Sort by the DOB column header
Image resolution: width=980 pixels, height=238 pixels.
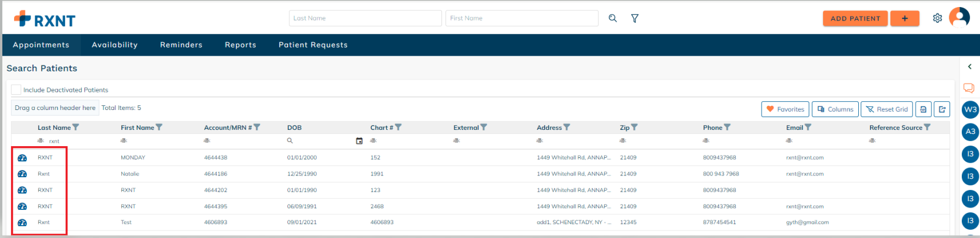click(294, 127)
